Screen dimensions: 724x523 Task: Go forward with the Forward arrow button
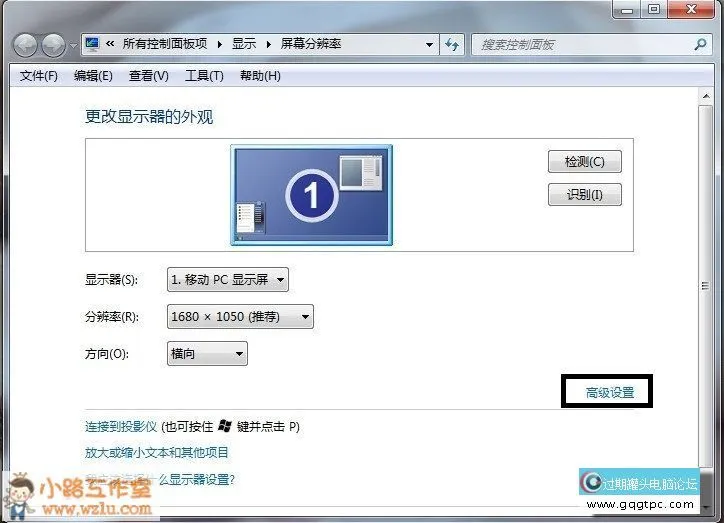[53, 45]
